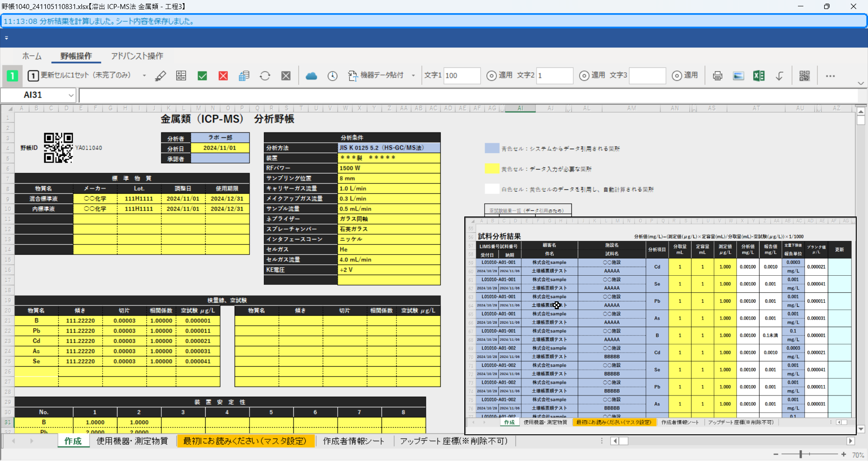This screenshot has height=461, width=868.
Task: Click the return arrow icon
Action: tap(780, 76)
